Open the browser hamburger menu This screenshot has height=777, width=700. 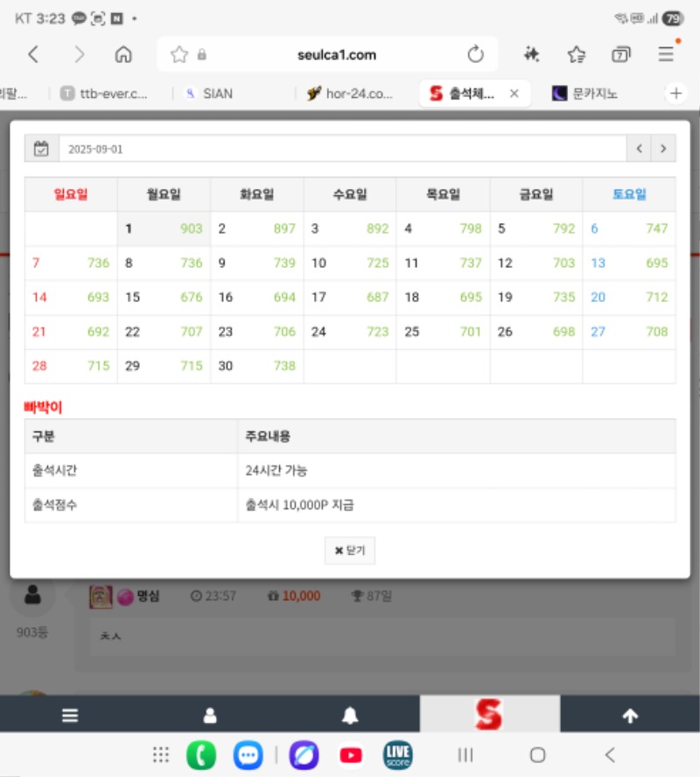(666, 54)
